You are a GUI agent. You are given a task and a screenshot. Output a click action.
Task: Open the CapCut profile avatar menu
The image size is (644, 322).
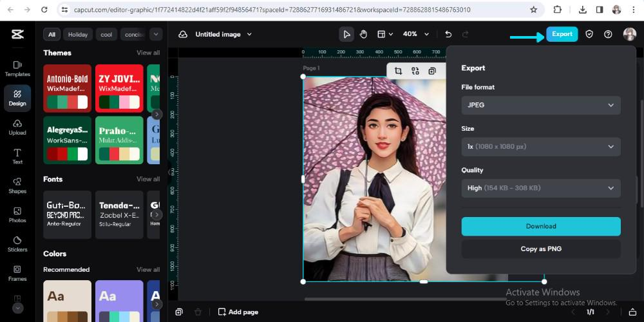(x=630, y=34)
